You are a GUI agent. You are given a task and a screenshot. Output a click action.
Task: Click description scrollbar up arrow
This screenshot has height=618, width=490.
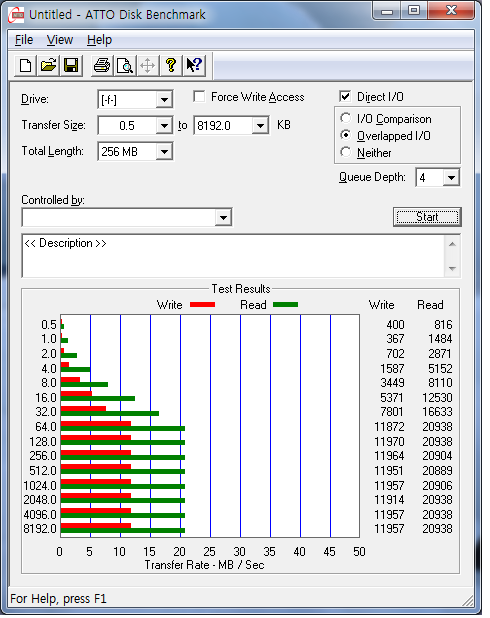[x=453, y=244]
